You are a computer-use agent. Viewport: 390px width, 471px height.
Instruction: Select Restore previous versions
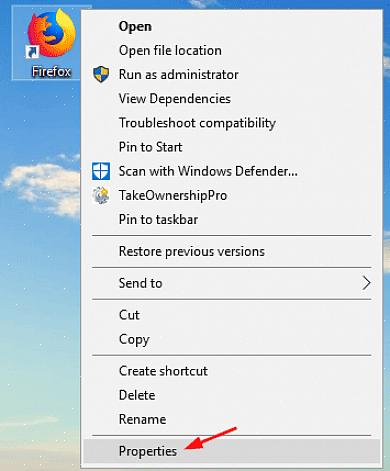point(232,251)
